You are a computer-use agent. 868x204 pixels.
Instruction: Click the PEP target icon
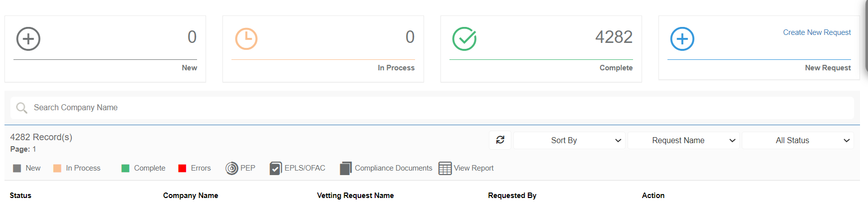(231, 169)
